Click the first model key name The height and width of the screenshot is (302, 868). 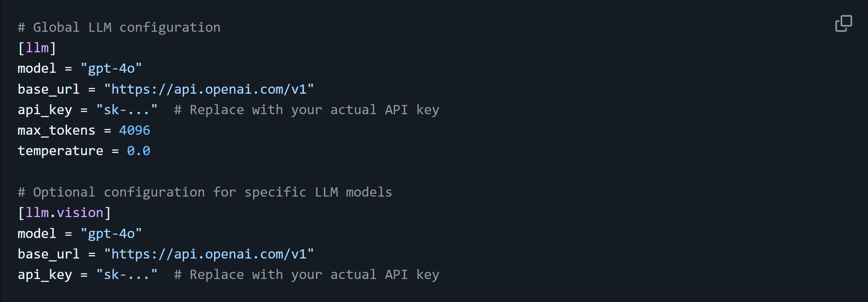37,69
